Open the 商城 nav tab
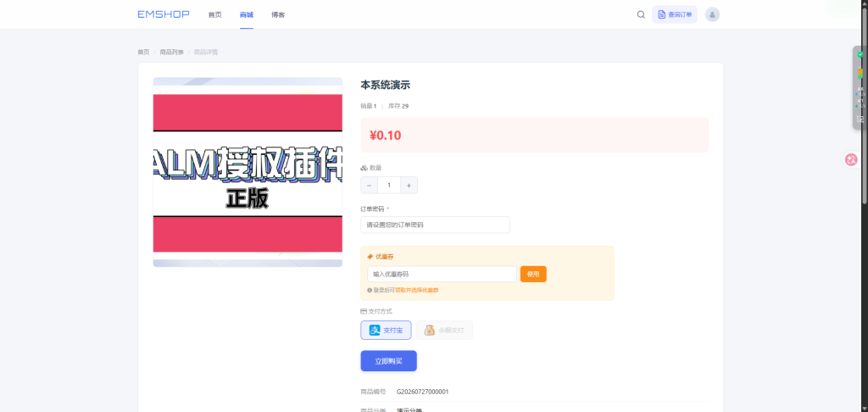This screenshot has width=868, height=412. coord(247,15)
